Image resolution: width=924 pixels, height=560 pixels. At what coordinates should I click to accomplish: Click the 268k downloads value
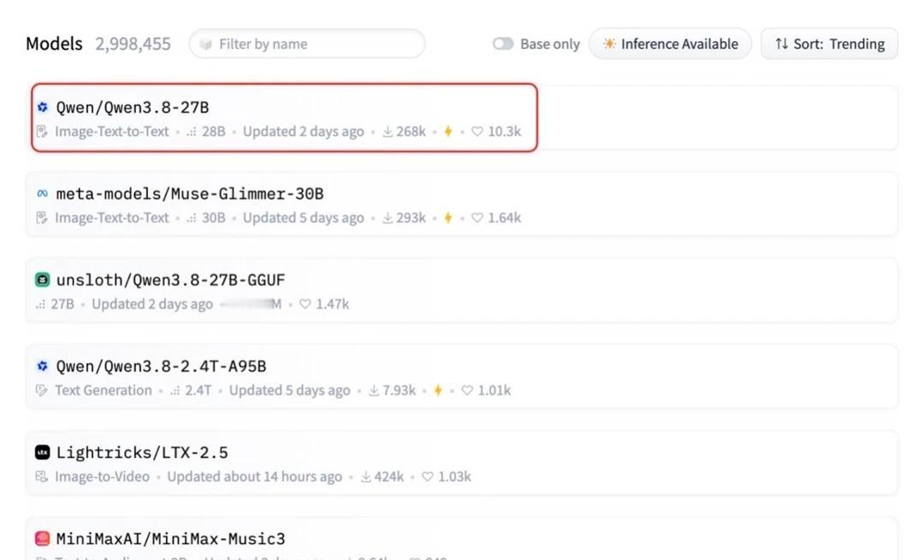pyautogui.click(x=412, y=132)
